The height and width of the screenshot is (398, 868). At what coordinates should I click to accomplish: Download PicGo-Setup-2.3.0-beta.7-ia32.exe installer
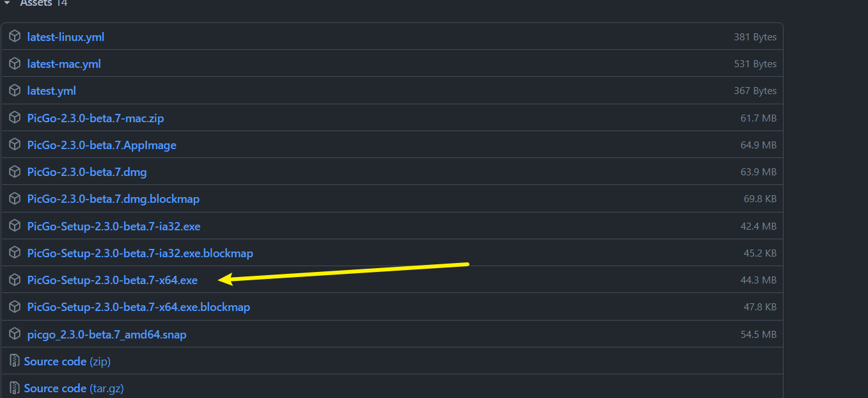click(114, 227)
